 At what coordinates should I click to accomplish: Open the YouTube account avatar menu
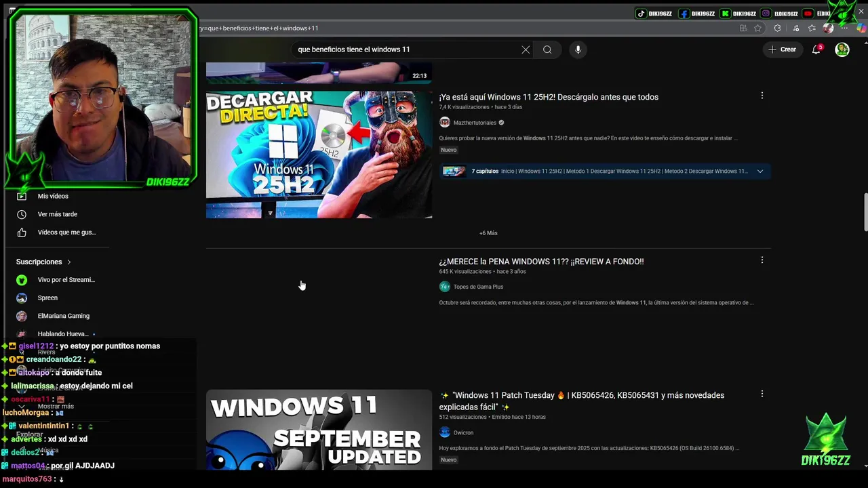pyautogui.click(x=842, y=49)
